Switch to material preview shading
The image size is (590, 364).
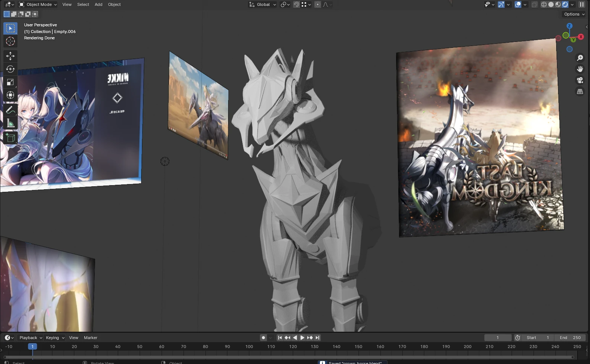tap(558, 4)
